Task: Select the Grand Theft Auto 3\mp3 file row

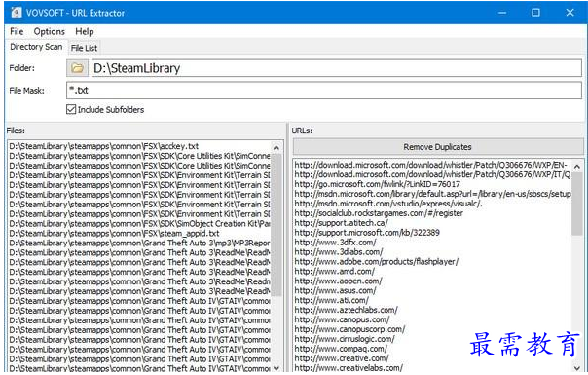Action: [139, 243]
